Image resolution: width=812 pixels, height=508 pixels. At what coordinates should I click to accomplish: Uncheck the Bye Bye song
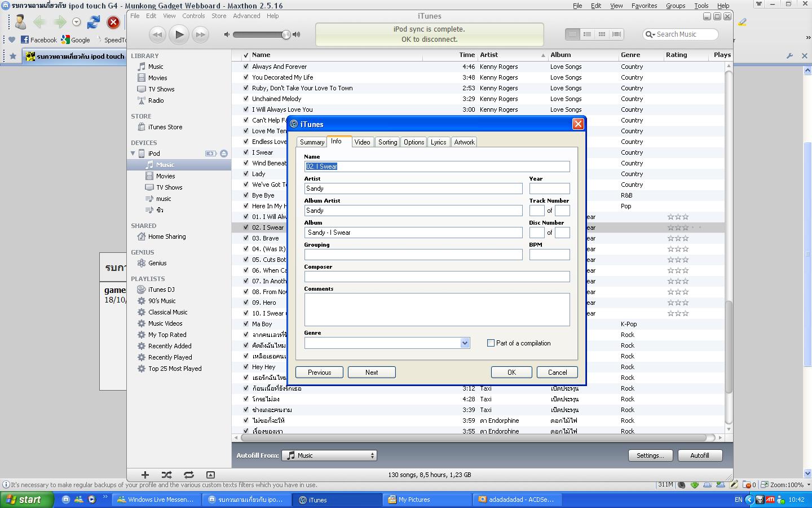click(x=246, y=195)
